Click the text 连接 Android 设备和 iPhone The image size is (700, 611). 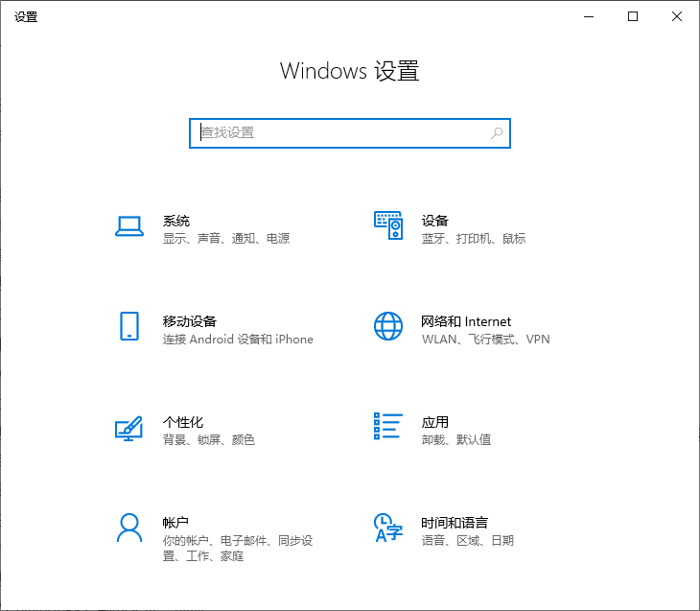click(x=238, y=339)
